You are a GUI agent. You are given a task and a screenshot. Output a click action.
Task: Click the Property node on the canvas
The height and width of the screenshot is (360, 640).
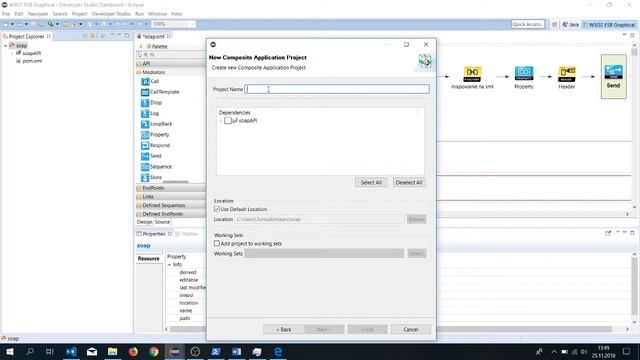pyautogui.click(x=524, y=77)
